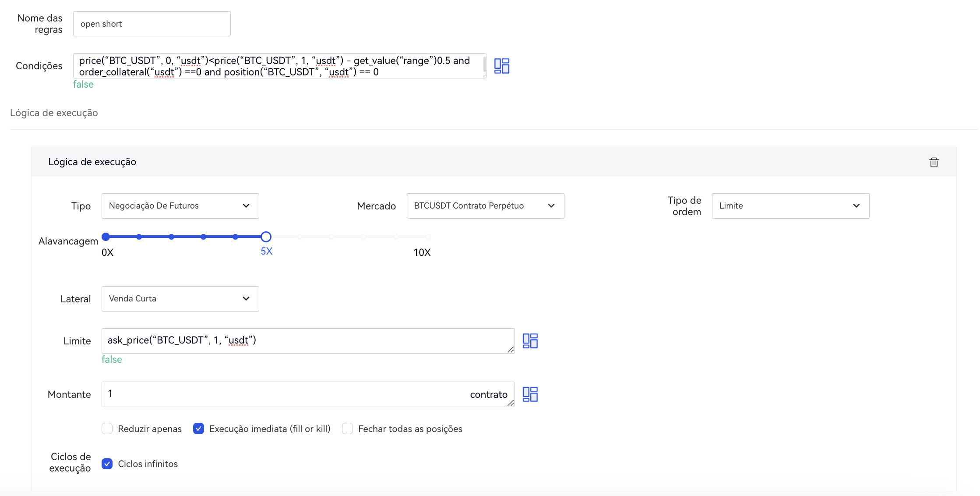
Task: Open the formula editor icon beside Limite
Action: click(530, 341)
